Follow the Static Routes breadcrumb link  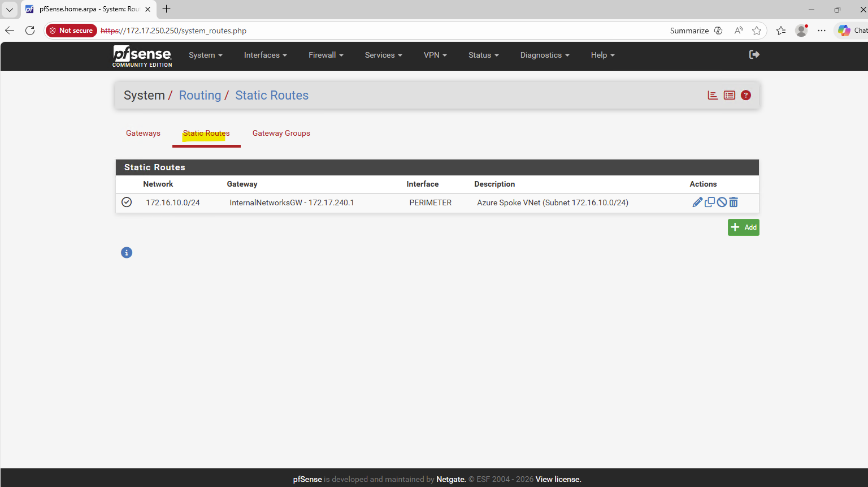[x=272, y=95]
